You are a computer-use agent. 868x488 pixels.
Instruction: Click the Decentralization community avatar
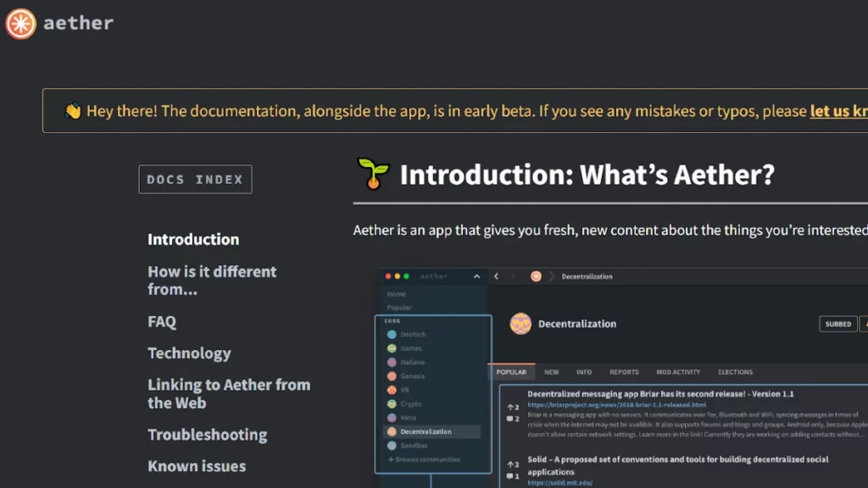tap(520, 324)
